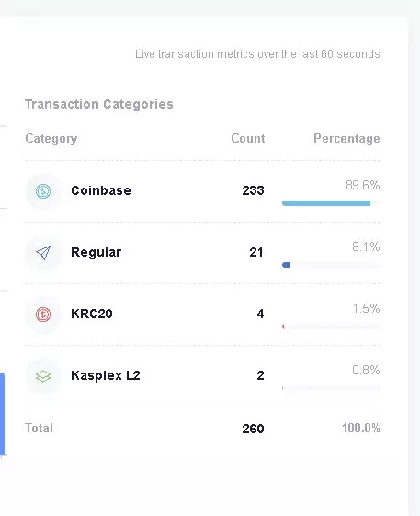Click the Coinbase count value 233
This screenshot has width=420, height=516.
(253, 190)
